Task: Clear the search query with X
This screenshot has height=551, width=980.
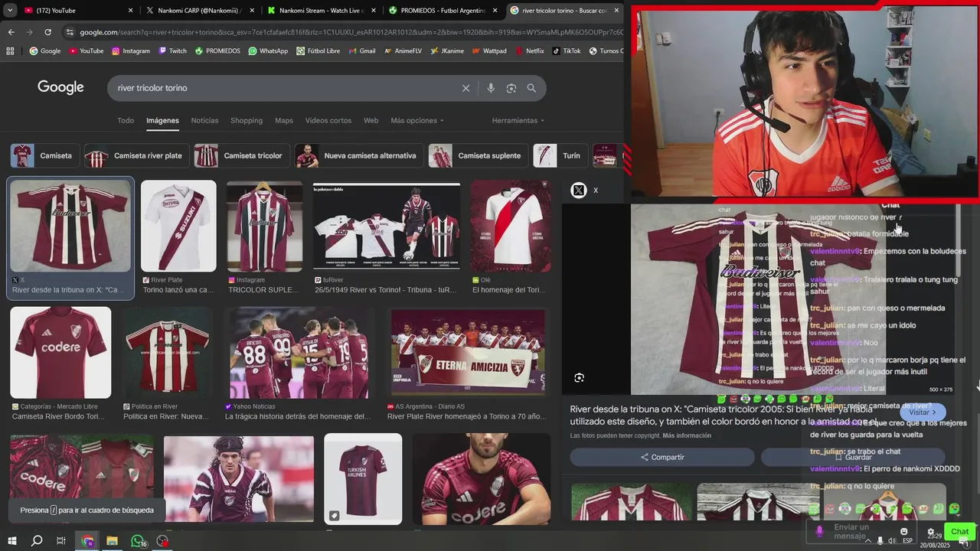Action: (465, 88)
